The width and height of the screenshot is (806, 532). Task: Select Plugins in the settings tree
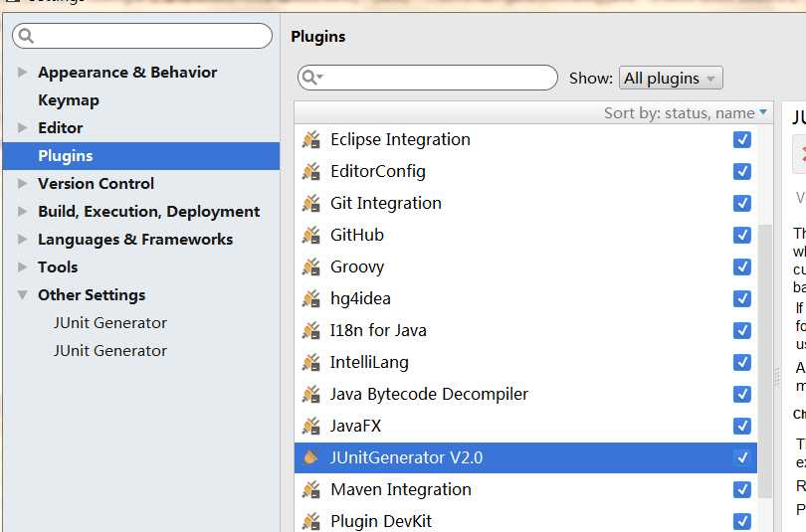click(141, 156)
